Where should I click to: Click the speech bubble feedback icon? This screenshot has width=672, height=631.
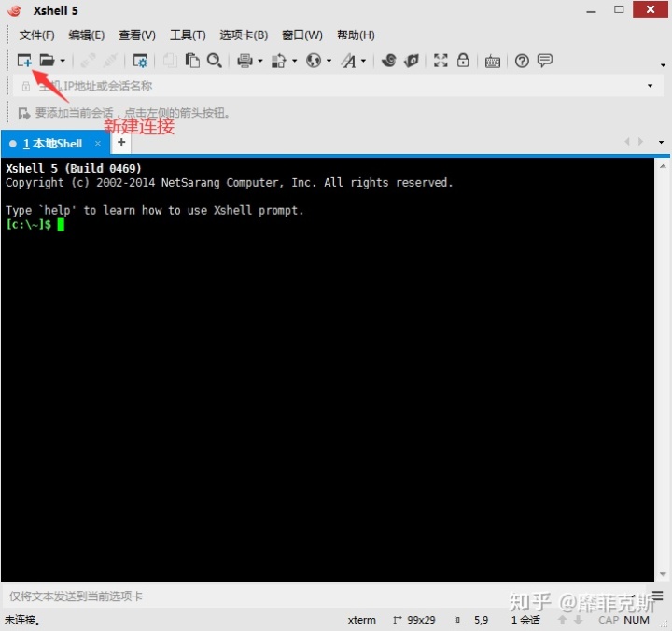[x=545, y=61]
